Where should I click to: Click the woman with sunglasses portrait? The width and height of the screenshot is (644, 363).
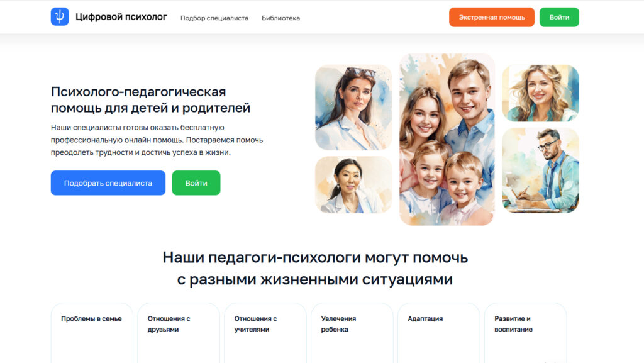(x=353, y=108)
